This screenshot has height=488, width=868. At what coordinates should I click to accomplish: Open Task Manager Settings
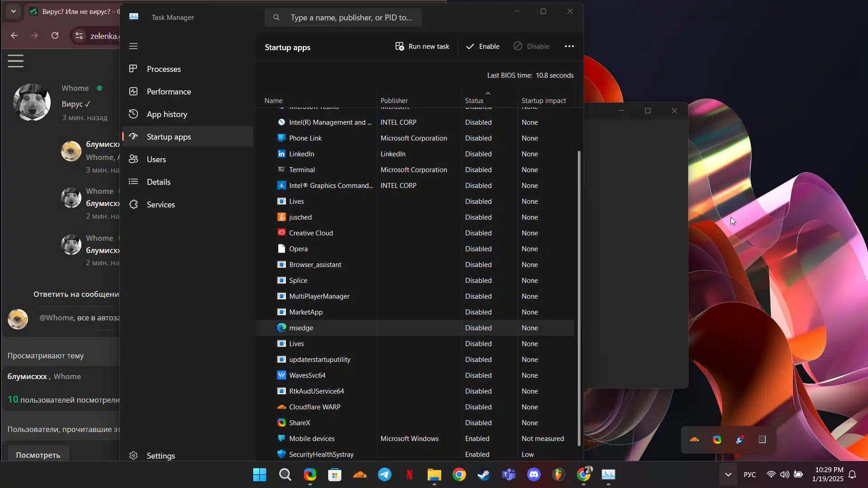coord(188,455)
